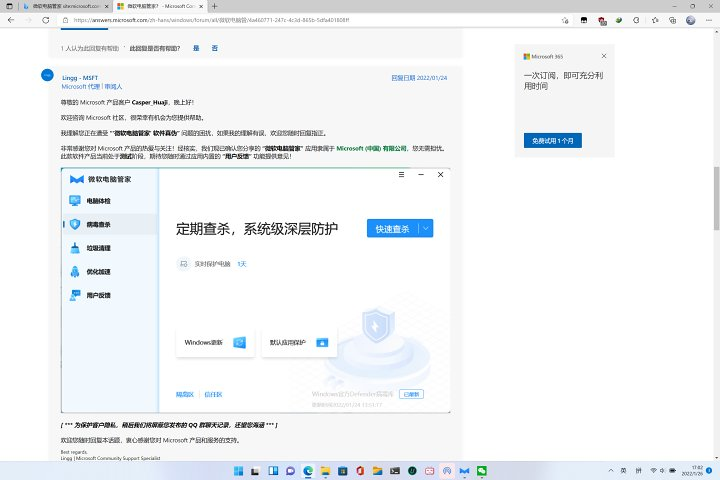Open Office app from taskbar

coord(360,471)
